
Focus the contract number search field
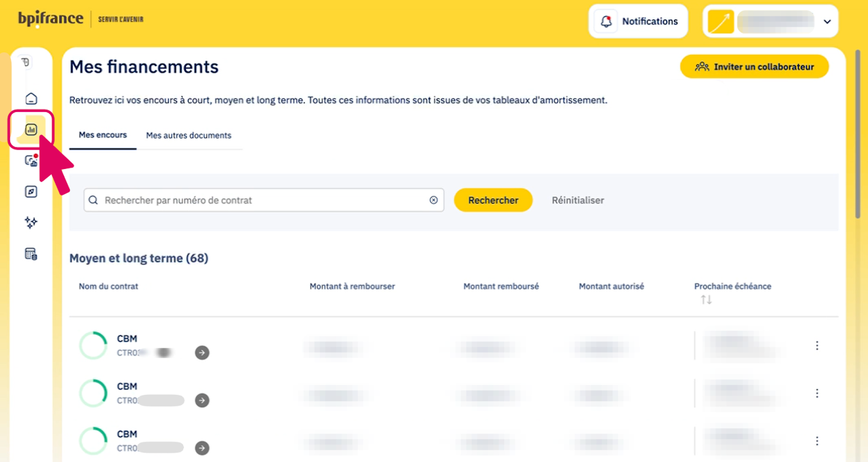click(264, 200)
